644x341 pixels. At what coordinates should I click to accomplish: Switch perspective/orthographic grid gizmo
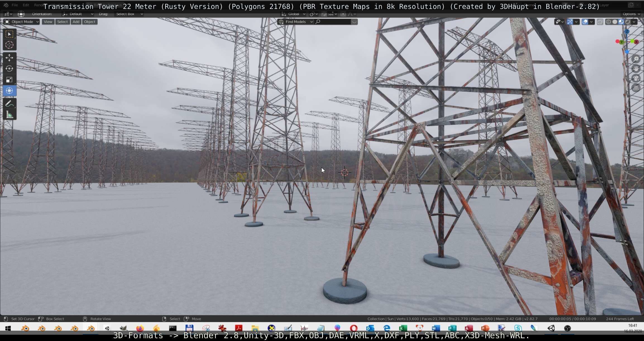636,88
